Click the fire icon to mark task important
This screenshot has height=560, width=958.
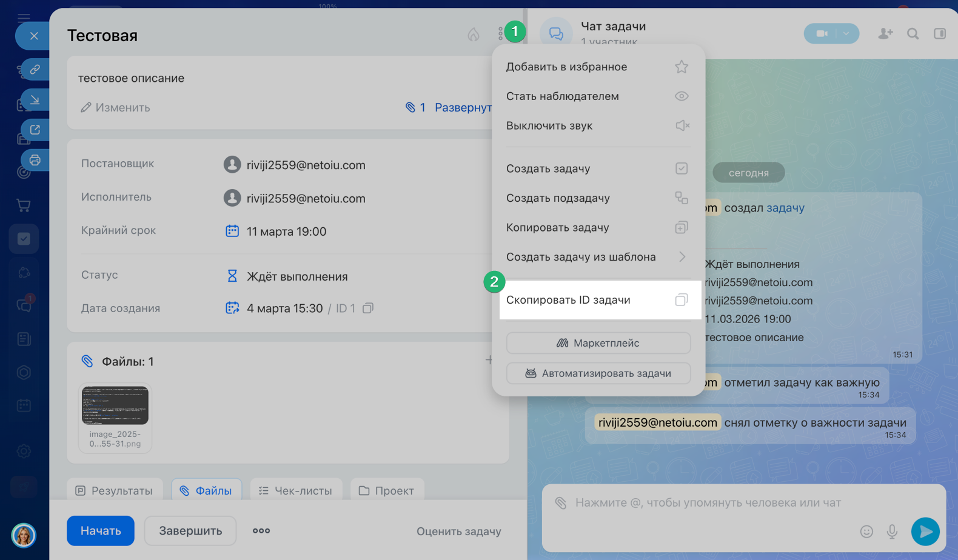(474, 35)
